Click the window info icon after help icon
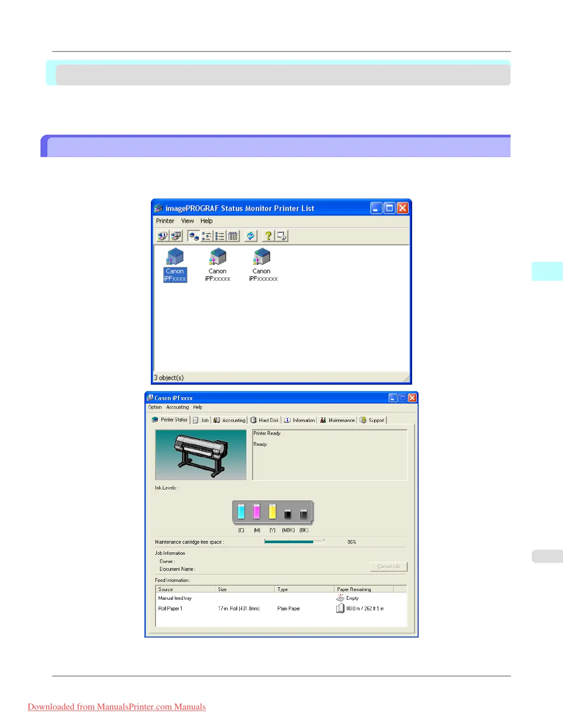563x728 pixels. pos(281,236)
